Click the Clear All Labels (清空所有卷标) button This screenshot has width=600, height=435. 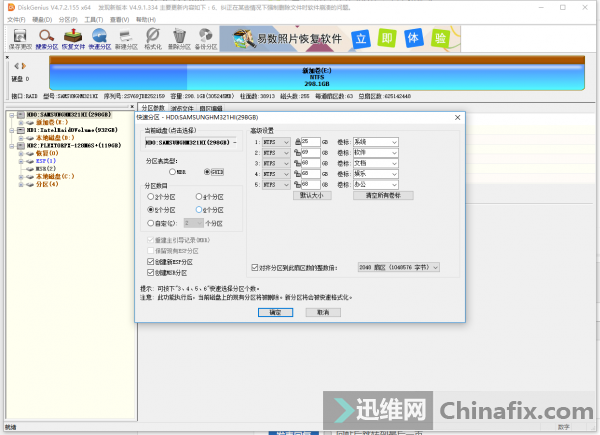[383, 196]
